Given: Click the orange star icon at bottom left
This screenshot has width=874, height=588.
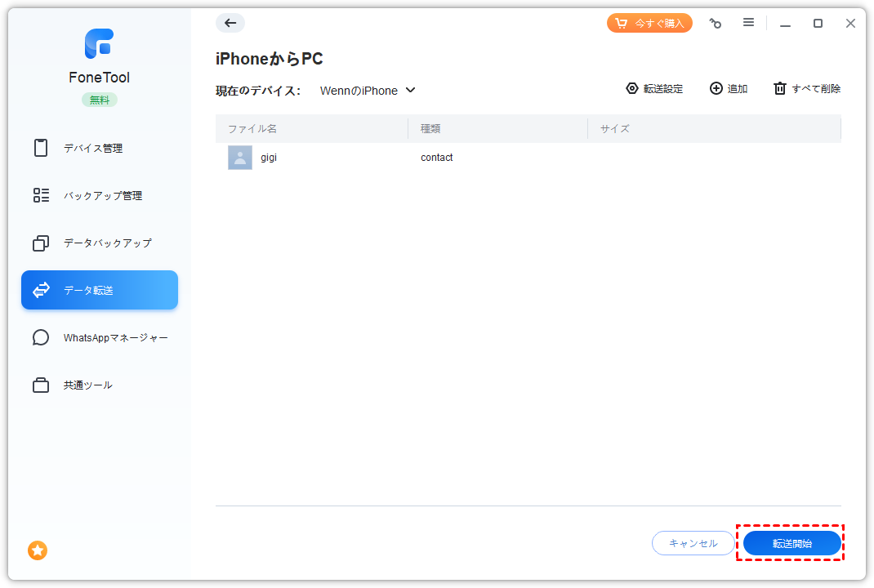Looking at the screenshot, I should tap(38, 550).
